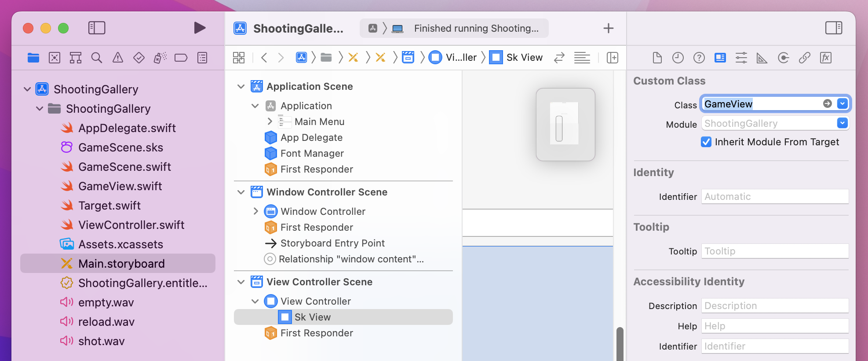The height and width of the screenshot is (361, 868).
Task: Open the Report navigator
Action: 202,58
